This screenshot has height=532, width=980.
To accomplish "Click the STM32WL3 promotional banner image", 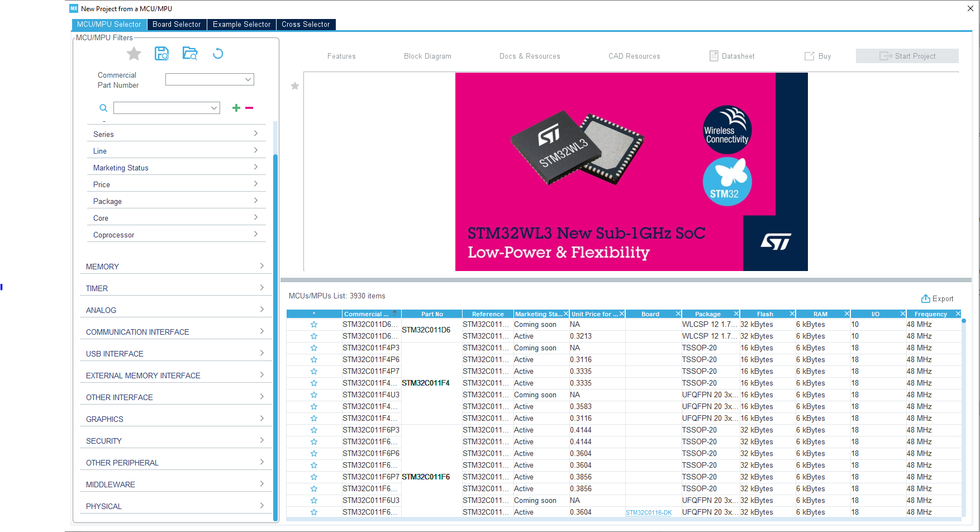I will pos(631,172).
